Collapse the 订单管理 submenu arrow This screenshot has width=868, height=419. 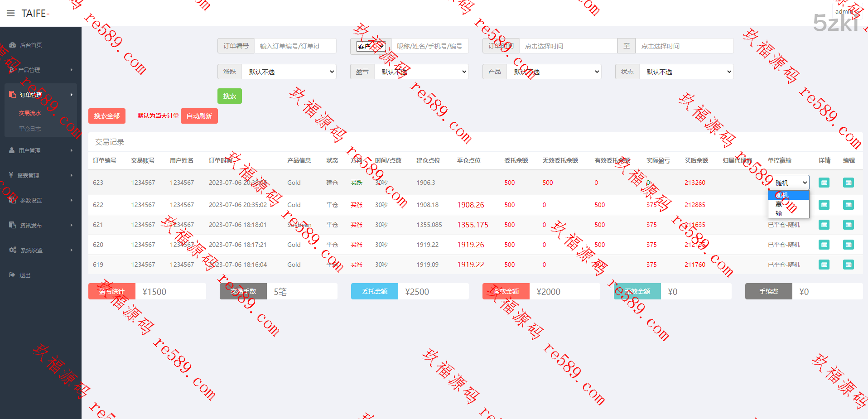click(x=72, y=95)
